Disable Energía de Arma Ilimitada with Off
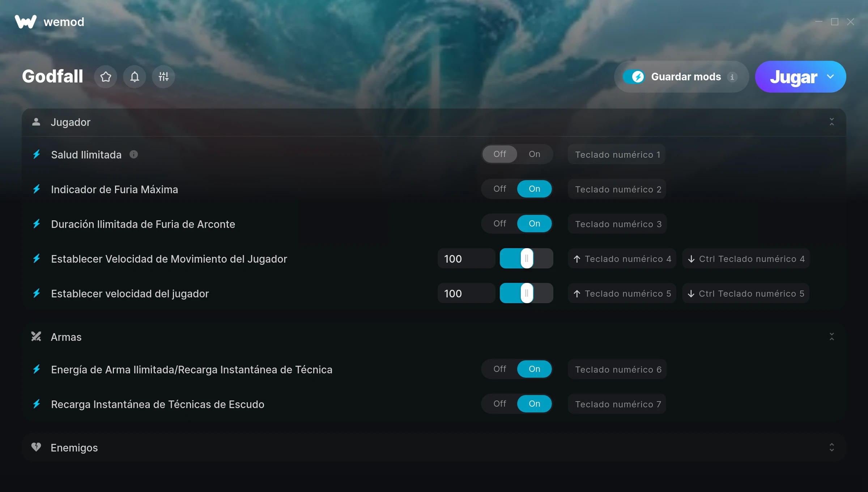 [500, 369]
